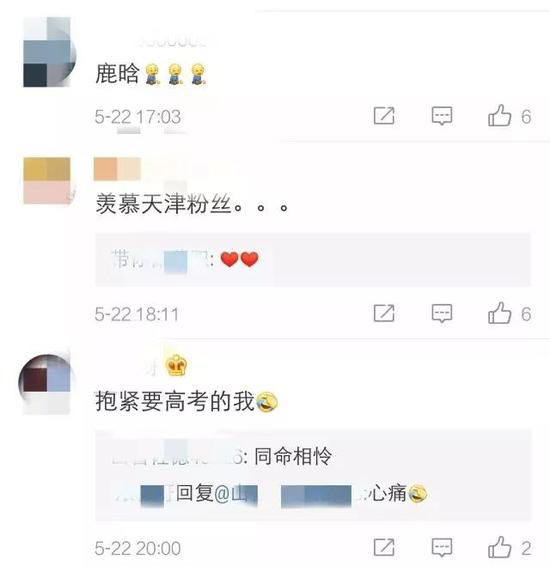The image size is (550, 566).
Task: Repost the 鹿晗 comment
Action: (384, 116)
